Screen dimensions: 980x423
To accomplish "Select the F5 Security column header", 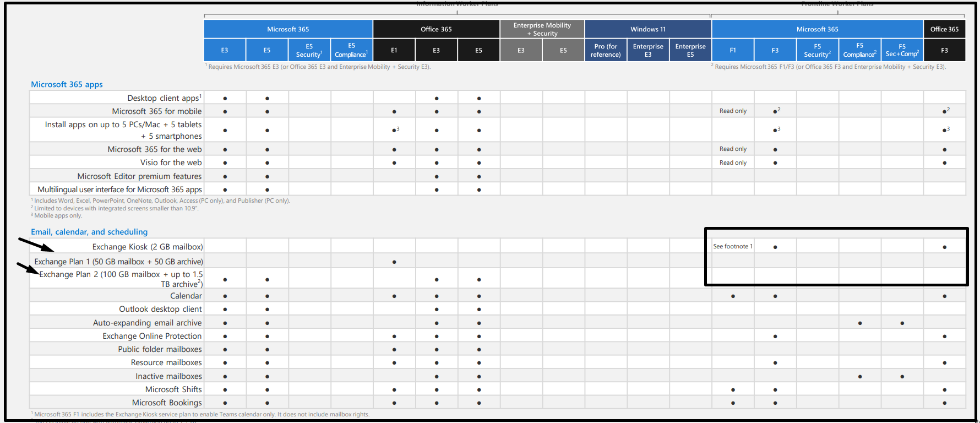I will [818, 50].
